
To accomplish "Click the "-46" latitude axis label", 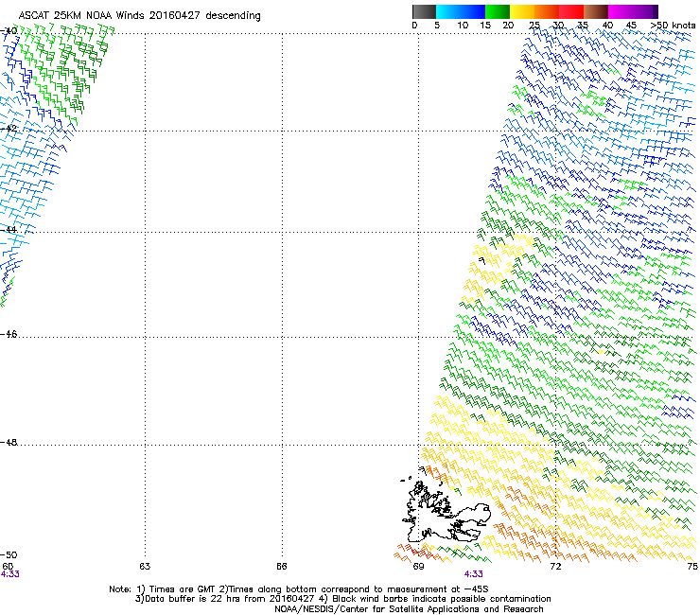I will (x=9, y=335).
